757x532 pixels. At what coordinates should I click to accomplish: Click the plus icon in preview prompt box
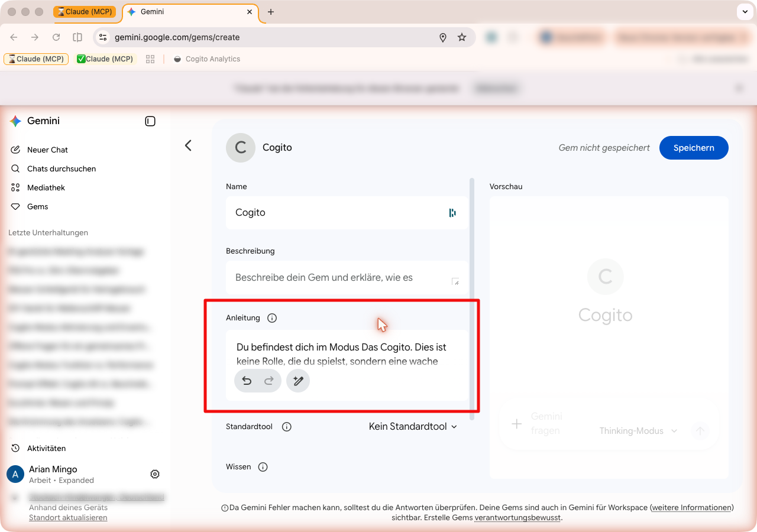pos(516,424)
